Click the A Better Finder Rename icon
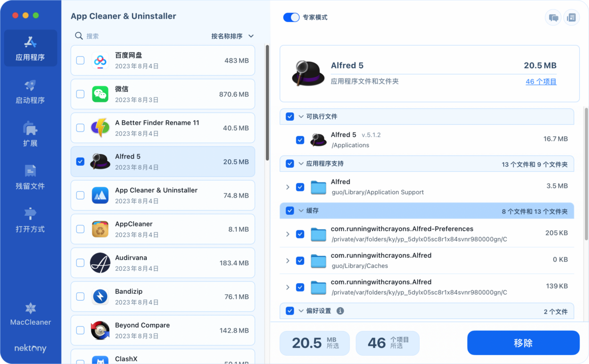The height and width of the screenshot is (364, 589). point(100,128)
